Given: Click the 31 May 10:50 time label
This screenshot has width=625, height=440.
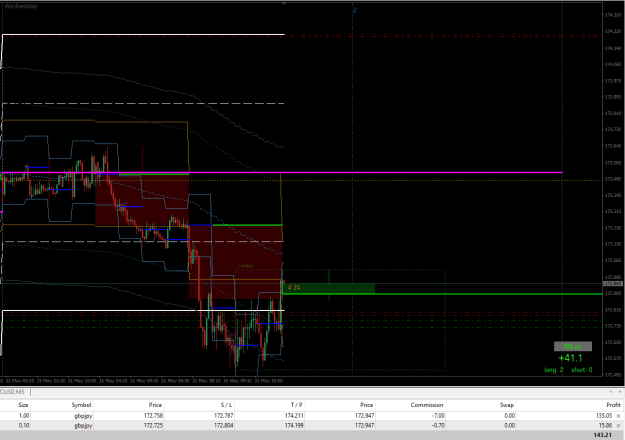Looking at the screenshot, I should point(269,381).
